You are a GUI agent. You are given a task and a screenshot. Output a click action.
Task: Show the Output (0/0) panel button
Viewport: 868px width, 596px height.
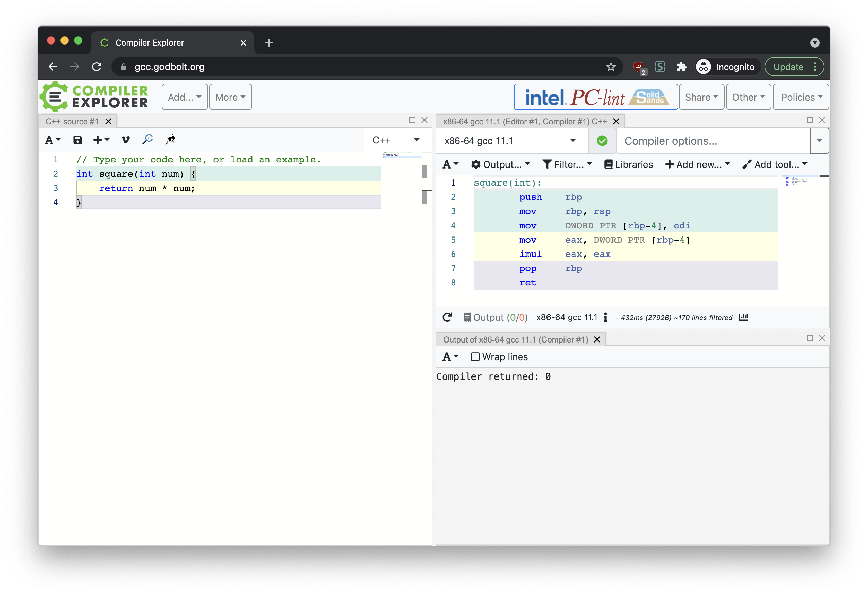[x=495, y=317]
